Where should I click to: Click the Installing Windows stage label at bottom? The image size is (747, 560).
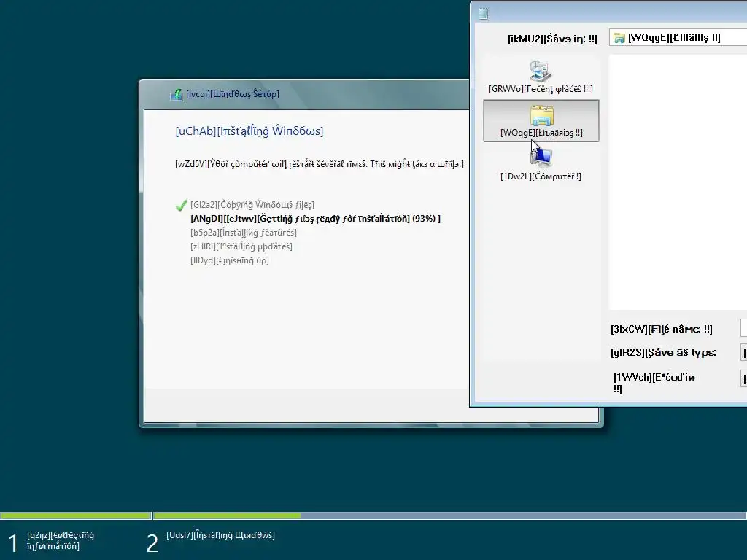(220, 535)
